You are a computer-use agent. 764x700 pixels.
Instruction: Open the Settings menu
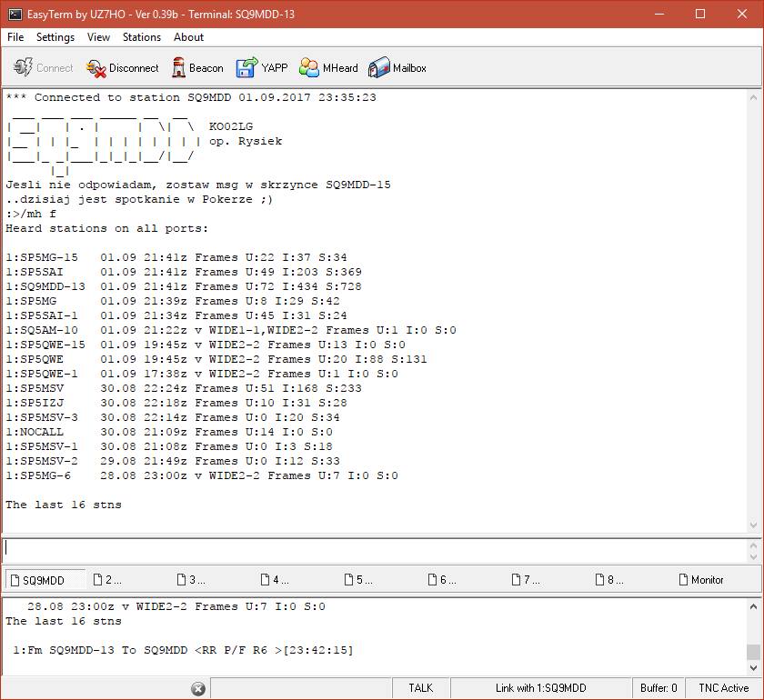click(x=55, y=37)
